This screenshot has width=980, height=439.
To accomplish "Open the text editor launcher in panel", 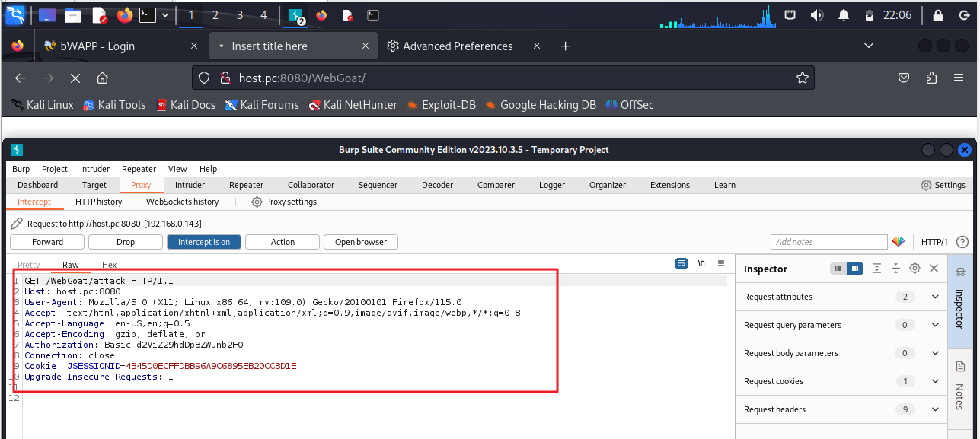I will 99,14.
